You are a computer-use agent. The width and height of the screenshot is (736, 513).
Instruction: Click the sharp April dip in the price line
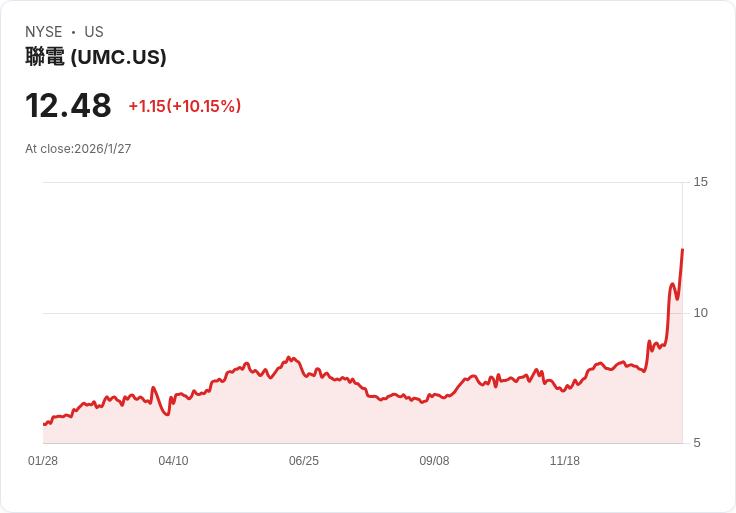click(x=166, y=414)
